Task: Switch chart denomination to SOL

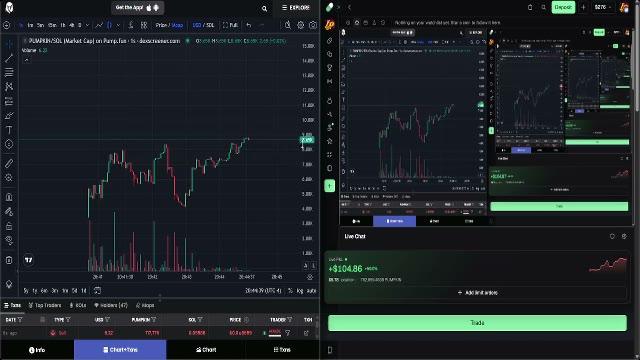Action: [x=210, y=25]
